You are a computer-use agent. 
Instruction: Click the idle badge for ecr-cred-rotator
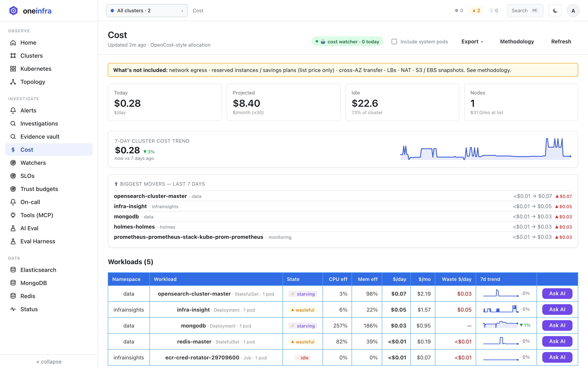303,358
